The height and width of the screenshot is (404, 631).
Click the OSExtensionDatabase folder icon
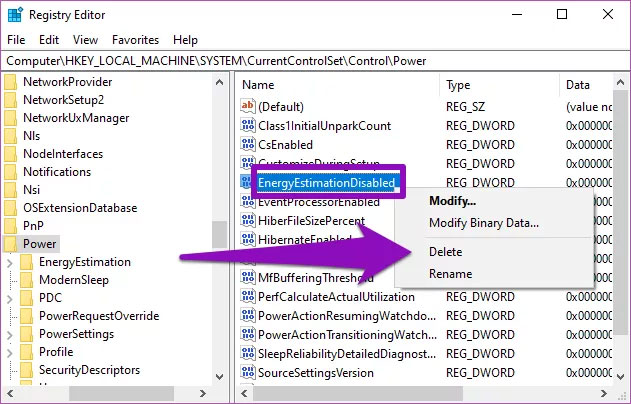(x=10, y=208)
